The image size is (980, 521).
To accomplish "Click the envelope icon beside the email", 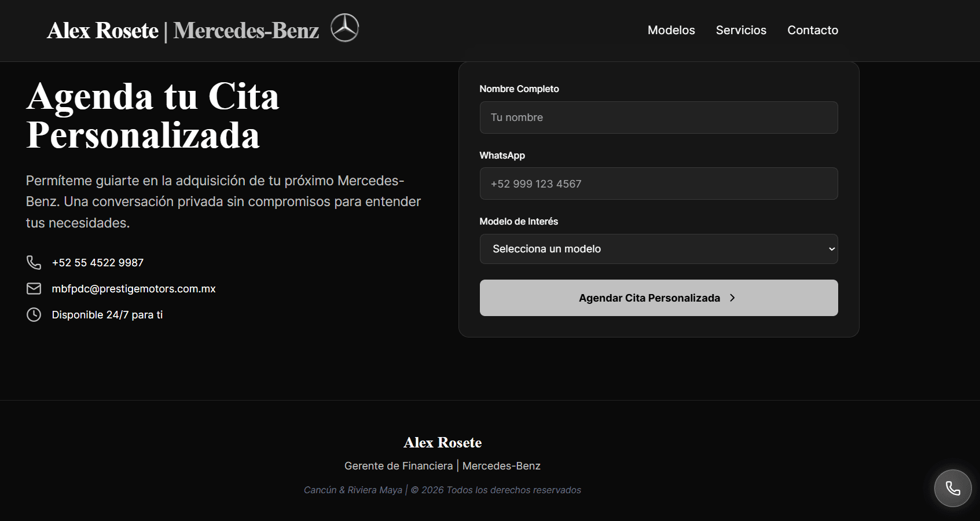I will pos(34,288).
